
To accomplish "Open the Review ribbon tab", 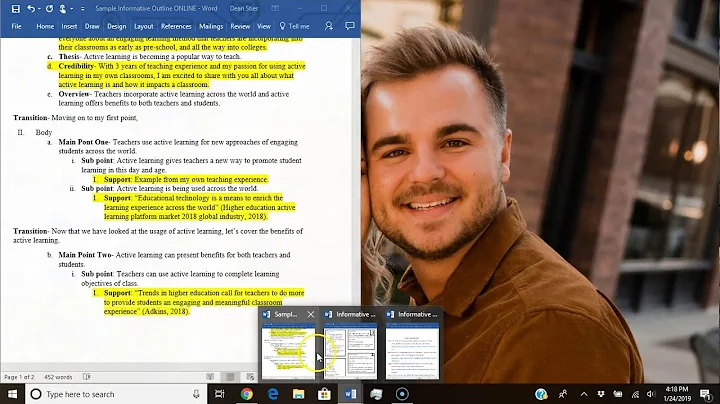I will [x=240, y=26].
